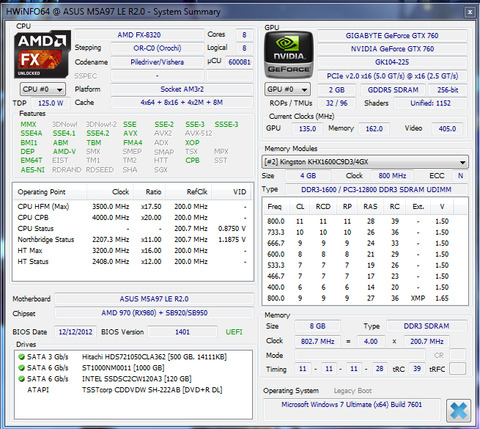480x429 pixels.
Task: Click the blue X close icon button
Action: [459, 411]
